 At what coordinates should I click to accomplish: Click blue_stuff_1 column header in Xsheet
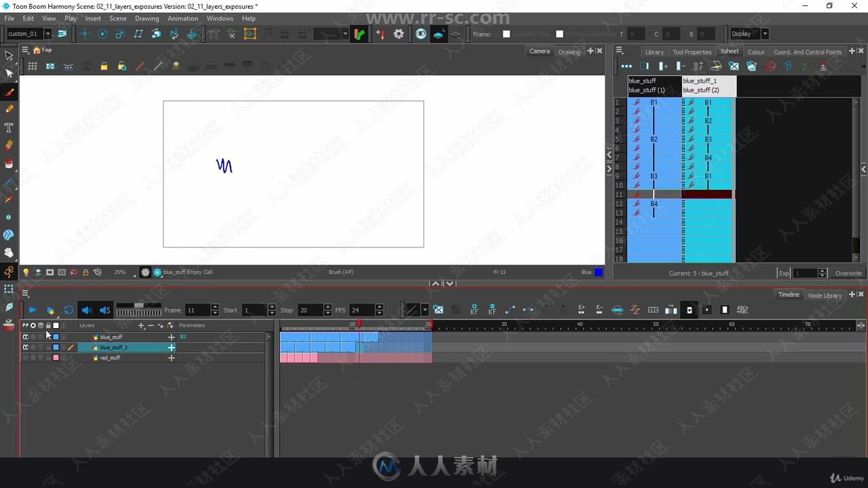tap(709, 85)
